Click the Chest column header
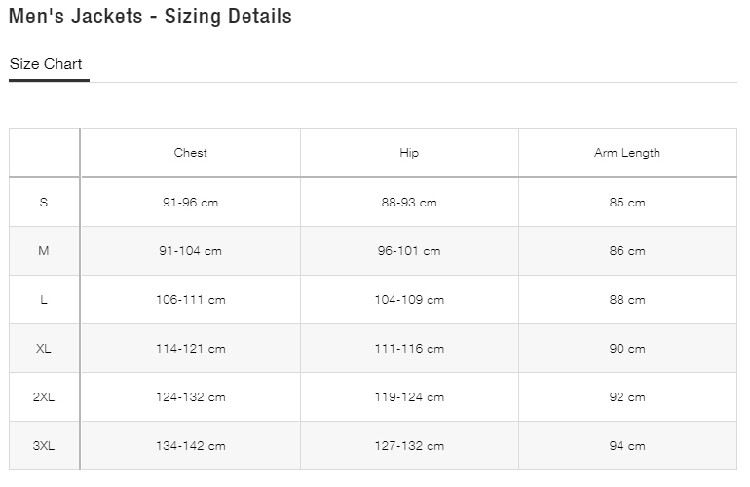The width and height of the screenshot is (750, 487). coord(190,153)
